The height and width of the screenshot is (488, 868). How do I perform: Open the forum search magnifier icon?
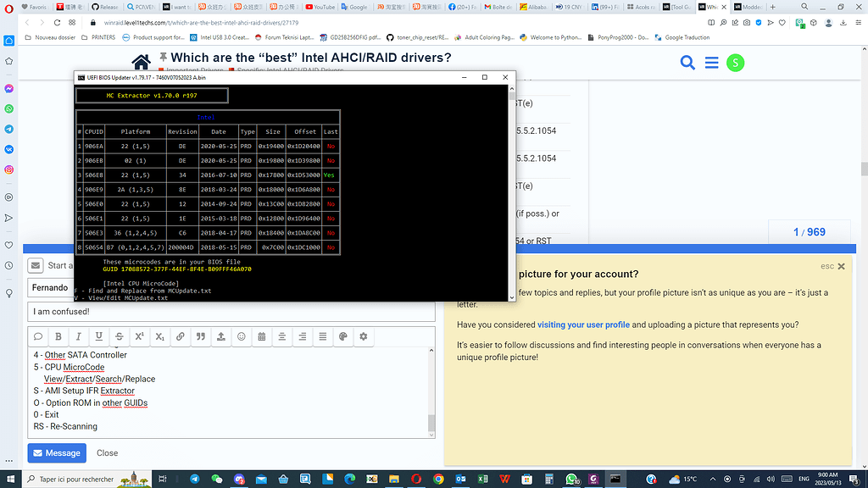(x=686, y=63)
